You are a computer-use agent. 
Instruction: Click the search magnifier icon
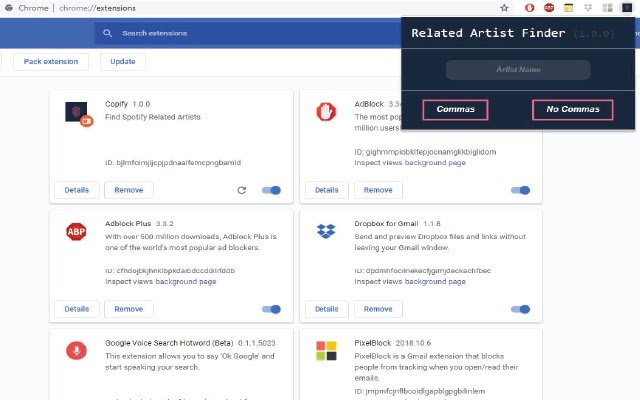pyautogui.click(x=107, y=33)
